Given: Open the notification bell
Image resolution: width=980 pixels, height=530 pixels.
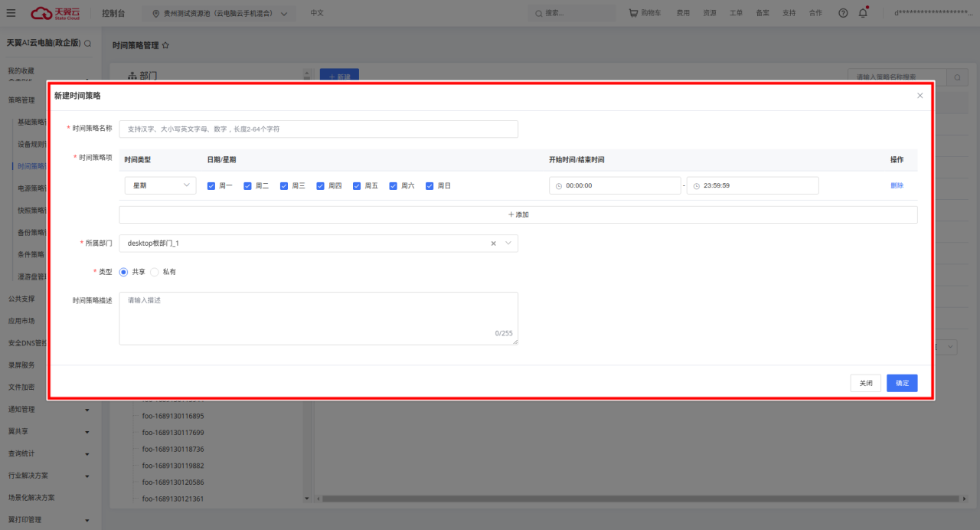Looking at the screenshot, I should (863, 13).
